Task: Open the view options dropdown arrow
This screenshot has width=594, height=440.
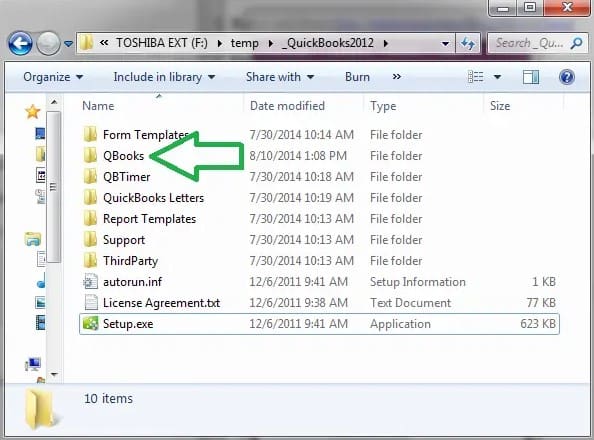Action: click(497, 77)
